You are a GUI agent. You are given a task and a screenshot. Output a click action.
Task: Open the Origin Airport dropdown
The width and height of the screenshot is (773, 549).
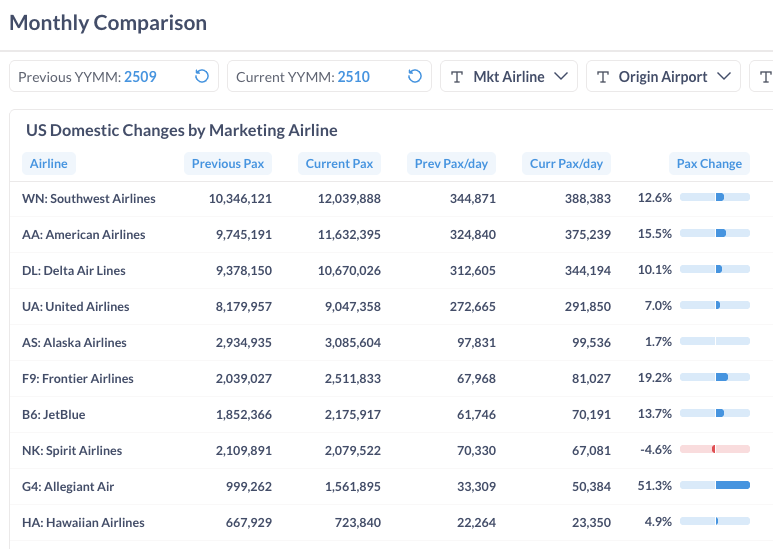[x=724, y=77]
